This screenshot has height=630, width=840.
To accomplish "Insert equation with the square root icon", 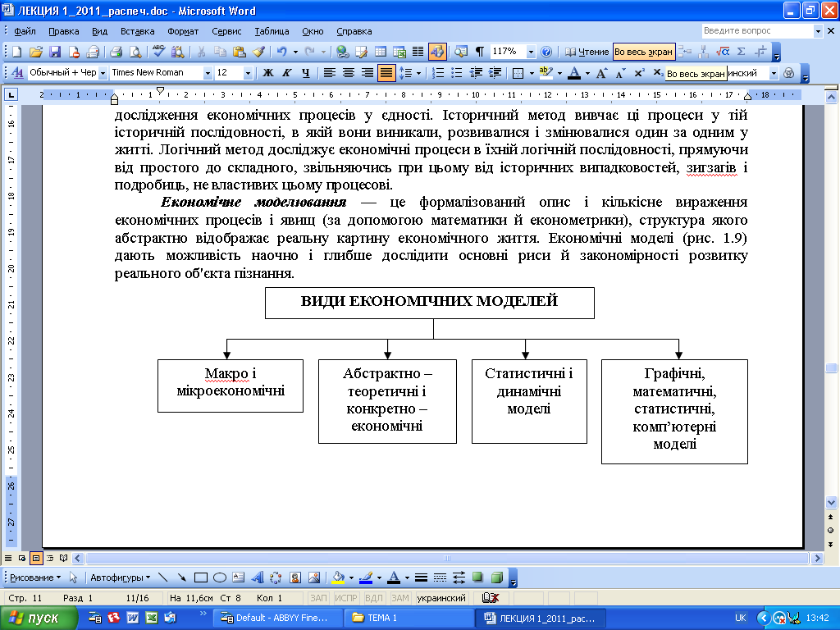I will [x=723, y=52].
